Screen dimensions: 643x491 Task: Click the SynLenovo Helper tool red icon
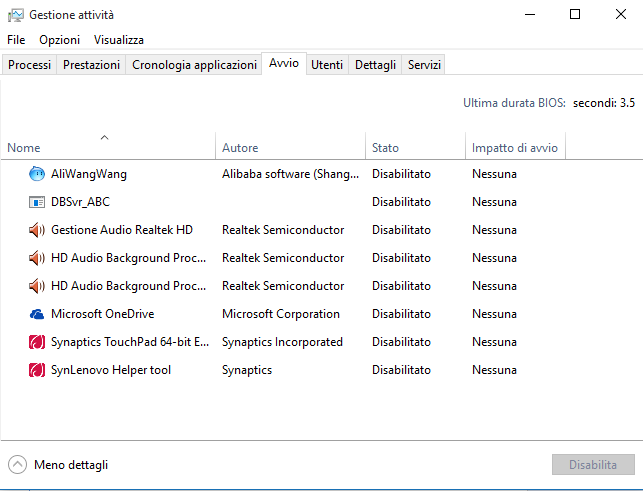37,370
